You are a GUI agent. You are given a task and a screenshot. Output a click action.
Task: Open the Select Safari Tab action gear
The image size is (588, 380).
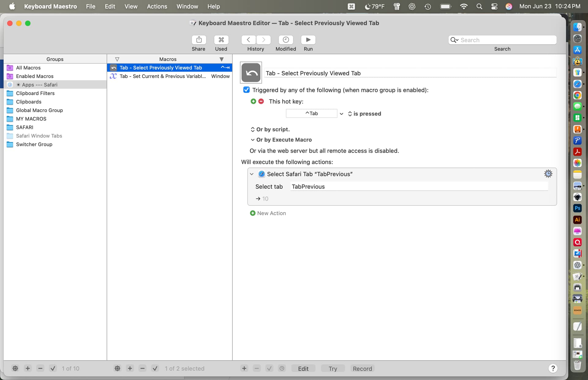coord(548,174)
